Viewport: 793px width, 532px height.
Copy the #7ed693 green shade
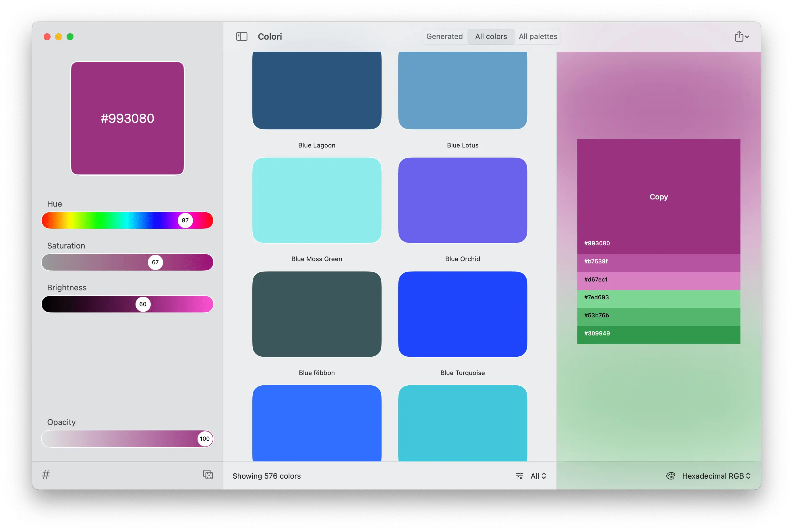click(658, 297)
